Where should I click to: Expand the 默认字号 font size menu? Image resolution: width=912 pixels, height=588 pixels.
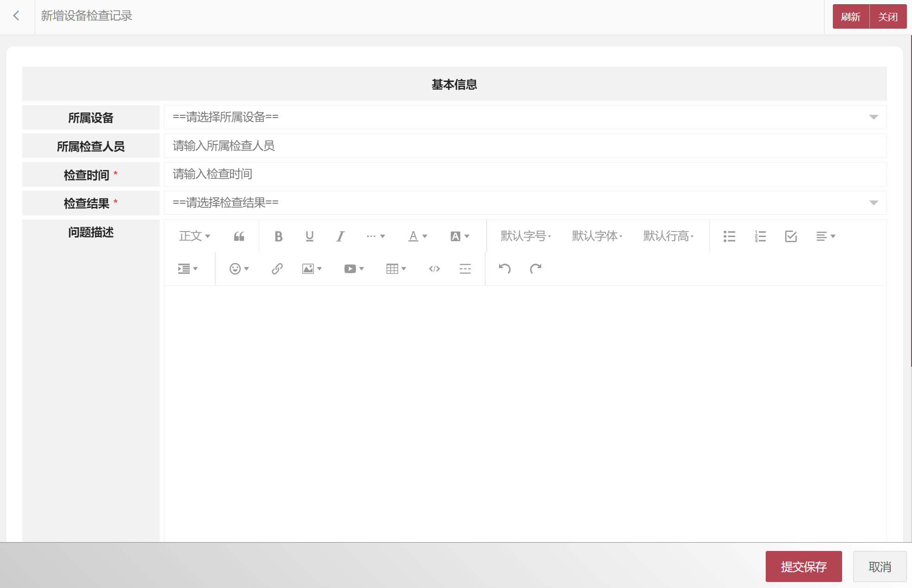[525, 237]
